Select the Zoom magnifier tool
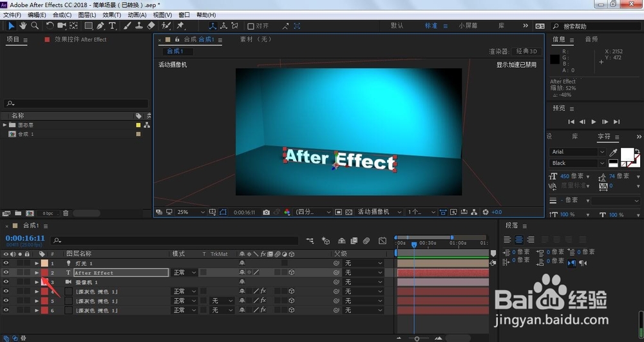 35,26
